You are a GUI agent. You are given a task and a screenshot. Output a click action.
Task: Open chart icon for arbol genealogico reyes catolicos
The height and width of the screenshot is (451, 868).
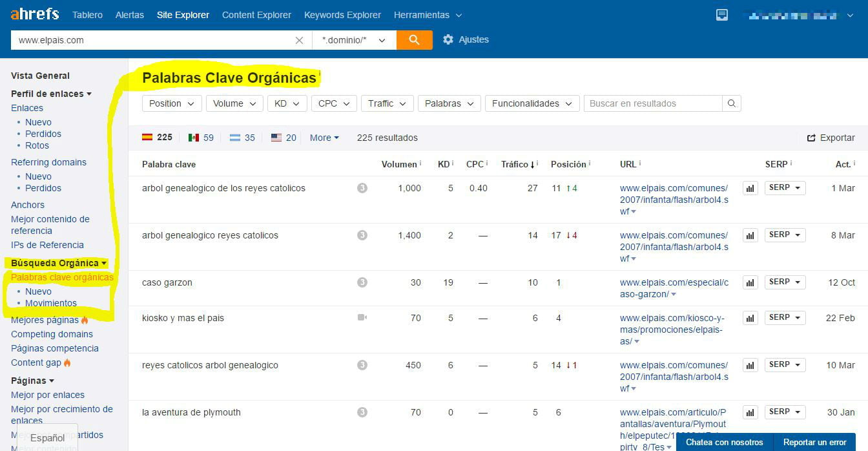tap(750, 235)
